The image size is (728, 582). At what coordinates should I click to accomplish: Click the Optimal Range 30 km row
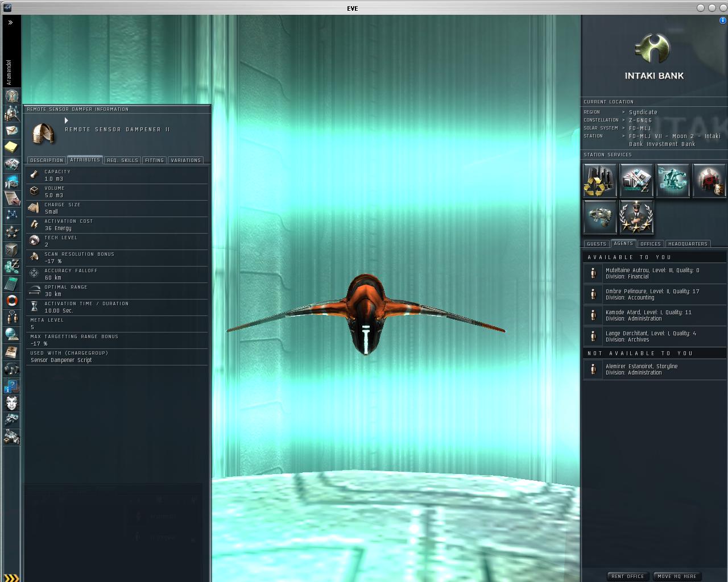[x=117, y=290]
